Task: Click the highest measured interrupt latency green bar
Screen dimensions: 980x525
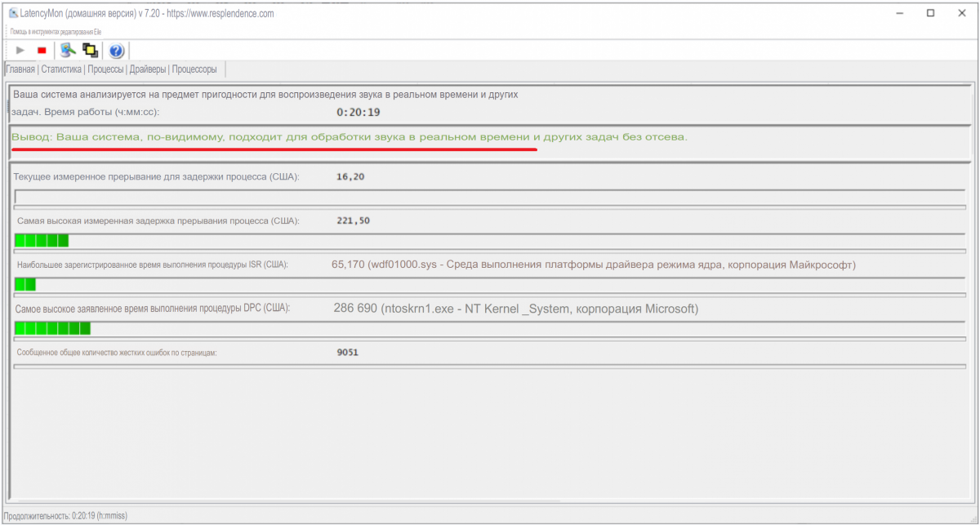Action: (42, 240)
